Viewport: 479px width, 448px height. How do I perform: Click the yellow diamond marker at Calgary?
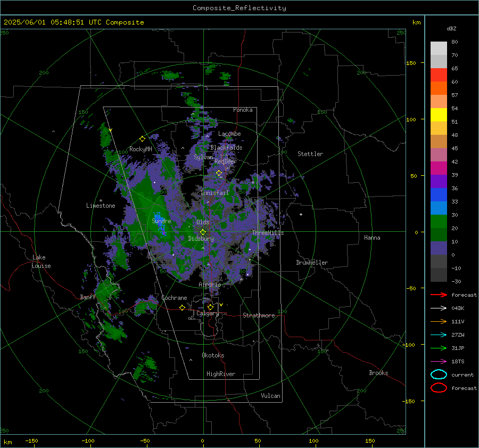[210, 307]
